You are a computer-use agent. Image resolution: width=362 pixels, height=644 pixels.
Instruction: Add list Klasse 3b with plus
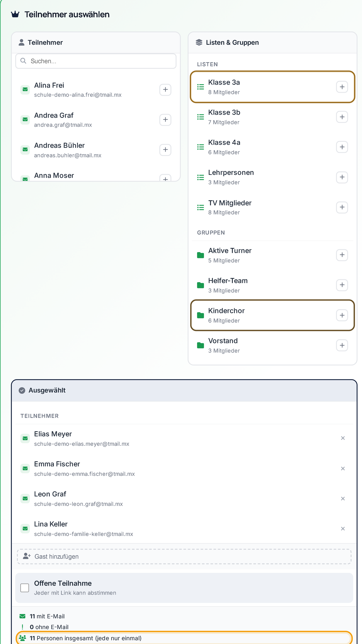(342, 117)
